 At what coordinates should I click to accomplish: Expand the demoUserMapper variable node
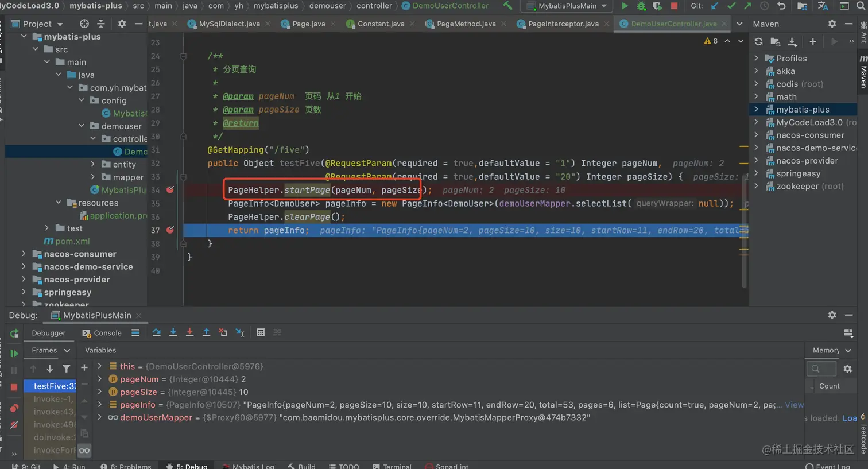click(100, 417)
